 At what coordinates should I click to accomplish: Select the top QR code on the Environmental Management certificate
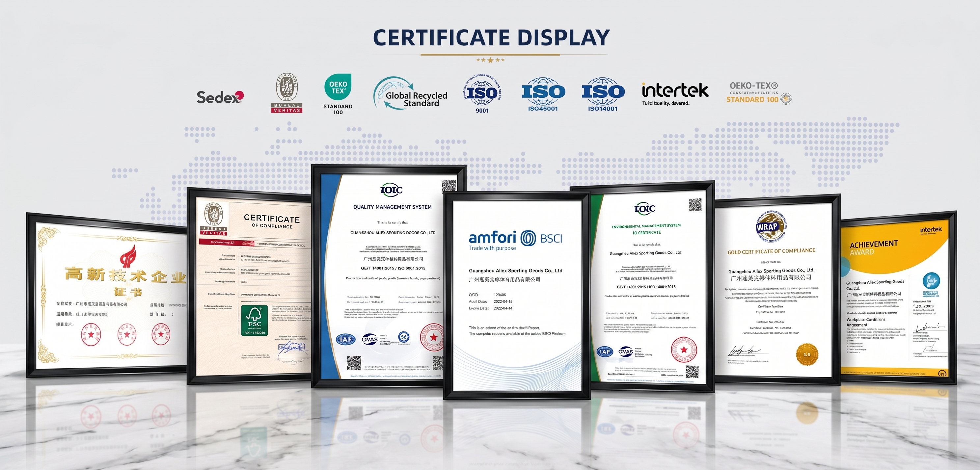click(x=695, y=205)
